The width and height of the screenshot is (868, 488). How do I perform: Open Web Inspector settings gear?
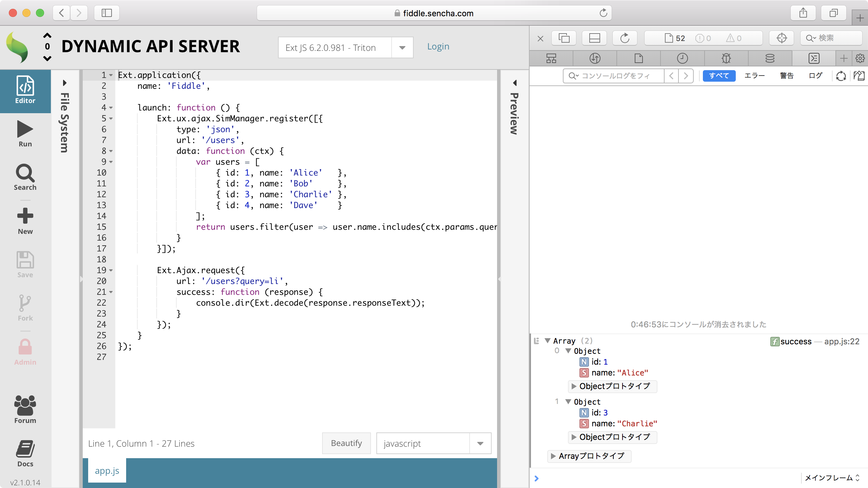860,58
